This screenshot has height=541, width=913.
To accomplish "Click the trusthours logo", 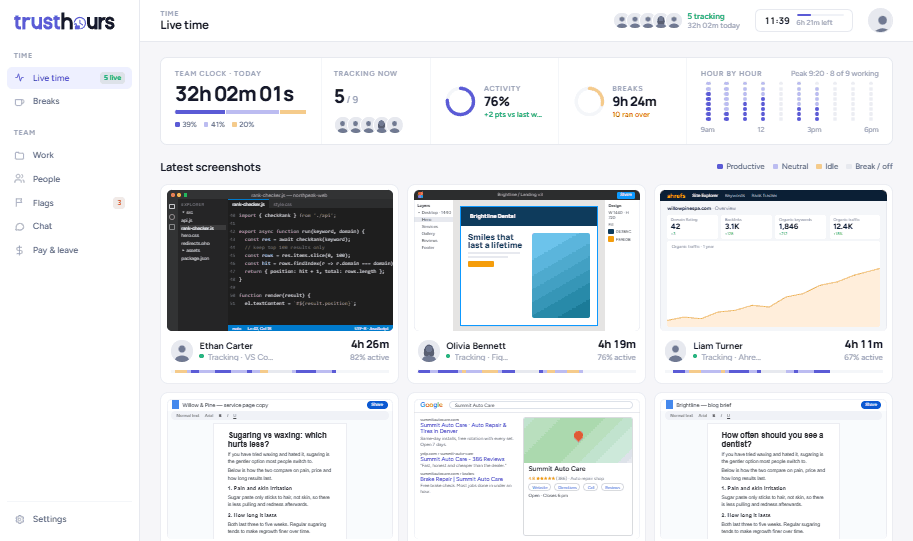I will [64, 22].
